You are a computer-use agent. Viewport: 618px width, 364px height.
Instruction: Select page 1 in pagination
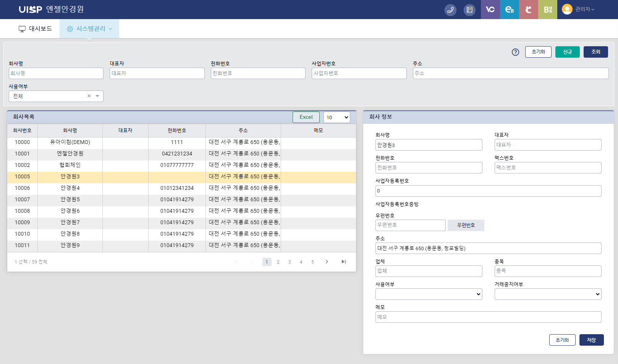point(267,262)
